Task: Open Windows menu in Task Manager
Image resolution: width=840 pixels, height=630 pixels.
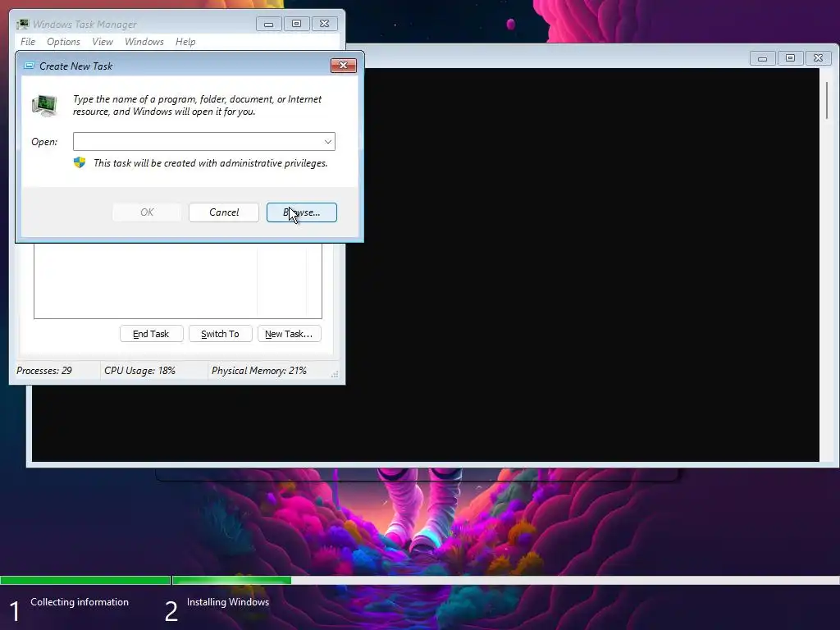Action: 144,41
